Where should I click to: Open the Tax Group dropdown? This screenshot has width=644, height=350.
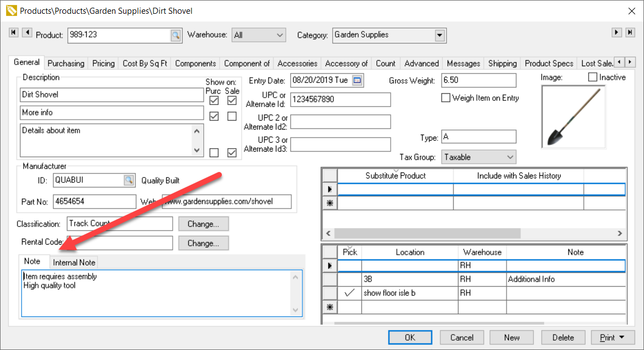509,157
